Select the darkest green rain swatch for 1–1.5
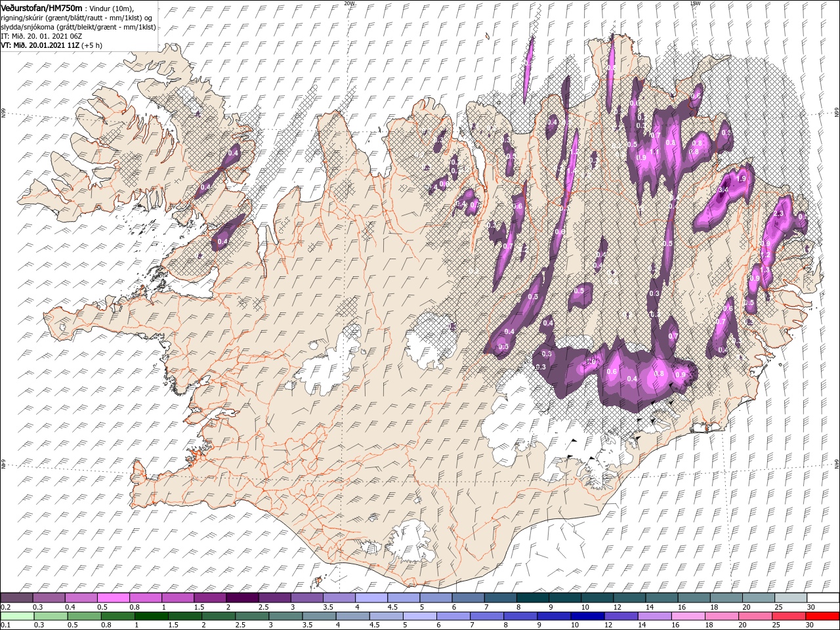This screenshot has width=840, height=630. 151,616
